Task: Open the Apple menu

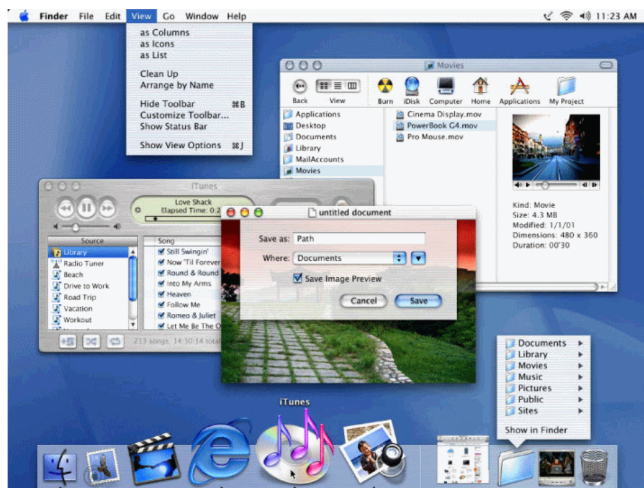Action: (24, 16)
